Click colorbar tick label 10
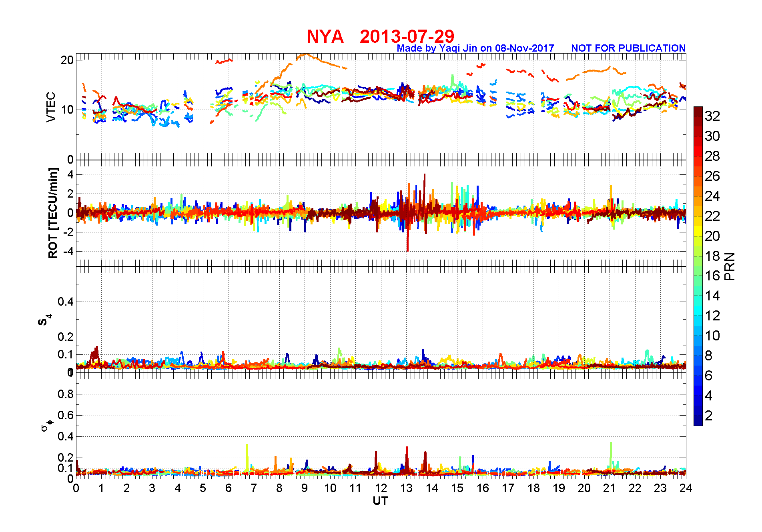The width and height of the screenshot is (762, 532). pyautogui.click(x=712, y=336)
